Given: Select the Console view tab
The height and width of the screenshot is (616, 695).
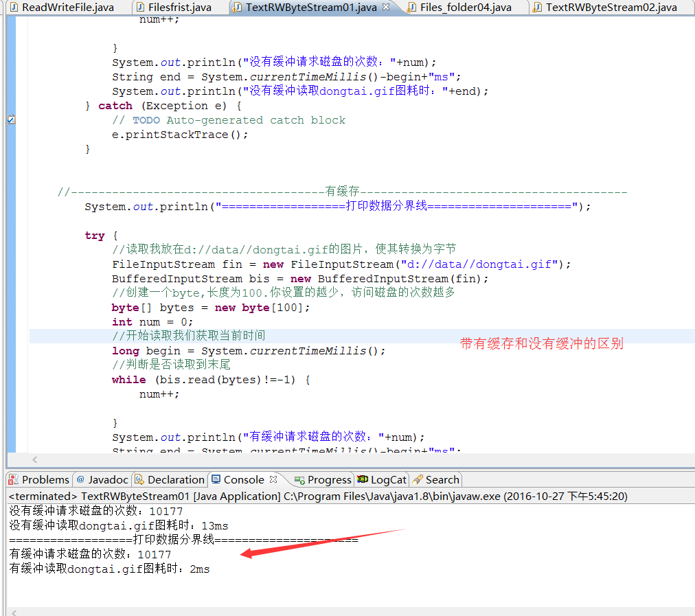Looking at the screenshot, I should click(x=243, y=479).
